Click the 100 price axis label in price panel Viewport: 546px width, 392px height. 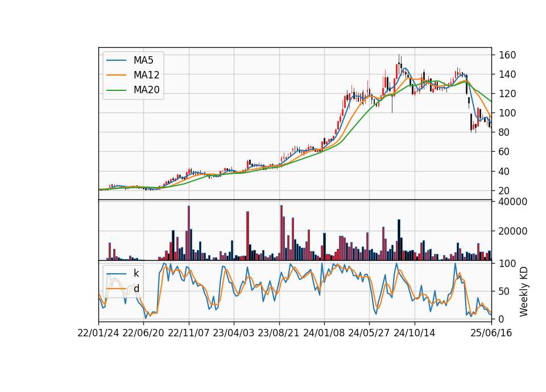(x=507, y=113)
